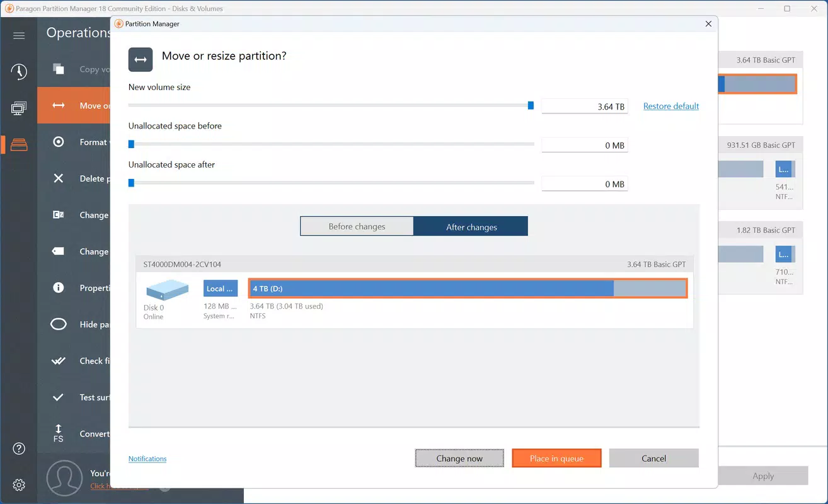828x504 pixels.
Task: Click the Unallocated space after slider handle
Action: pos(131,183)
